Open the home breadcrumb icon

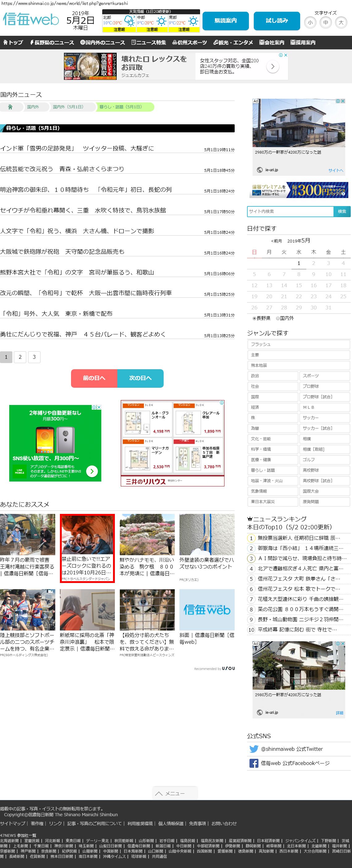coord(10,107)
